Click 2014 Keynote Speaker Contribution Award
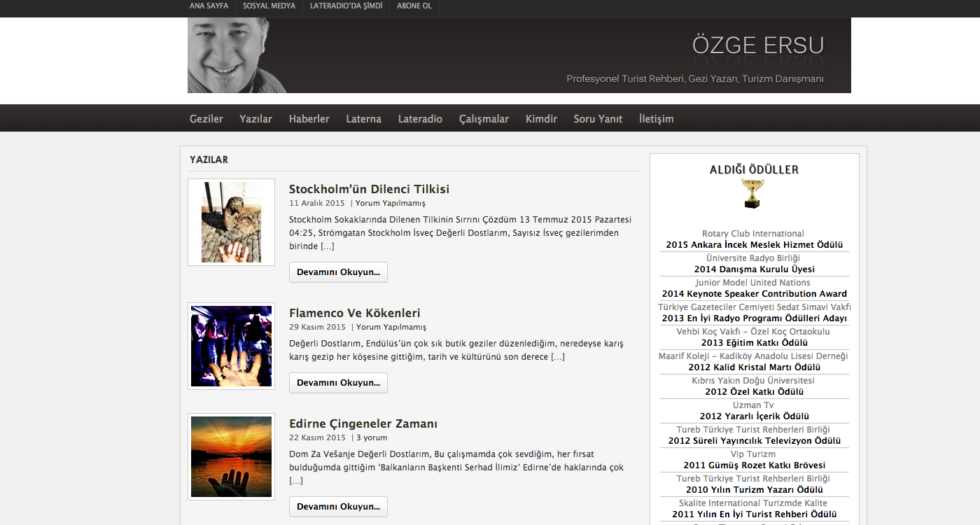Image resolution: width=980 pixels, height=525 pixels. click(x=754, y=294)
